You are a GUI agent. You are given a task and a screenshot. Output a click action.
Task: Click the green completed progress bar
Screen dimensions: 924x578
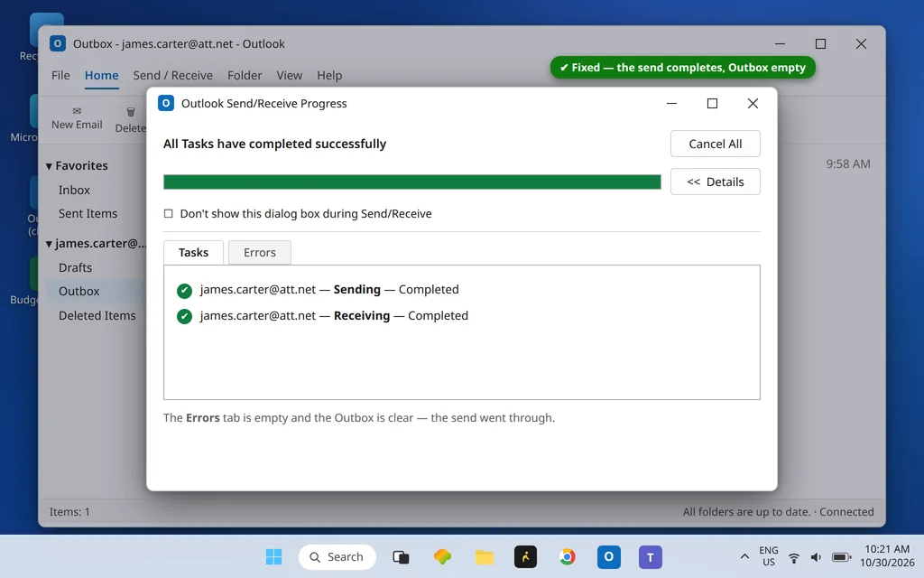[411, 182]
